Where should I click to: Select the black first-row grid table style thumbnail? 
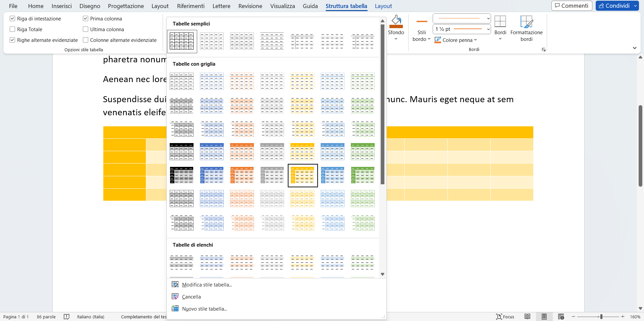pyautogui.click(x=181, y=151)
